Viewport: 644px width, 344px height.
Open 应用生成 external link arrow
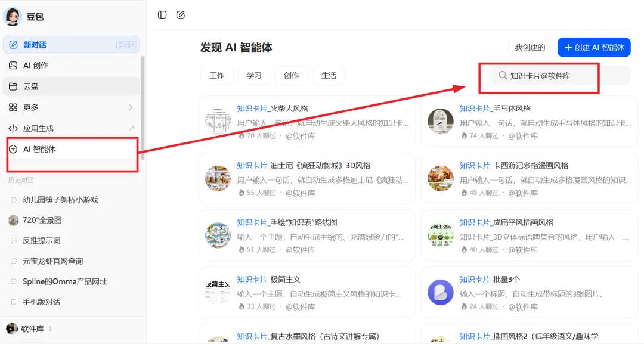[131, 128]
